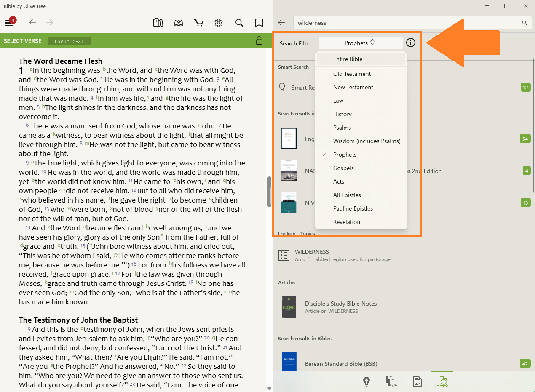The image size is (535, 392).
Task: Click heading The Testimony of John the Baptist
Action: (x=78, y=320)
